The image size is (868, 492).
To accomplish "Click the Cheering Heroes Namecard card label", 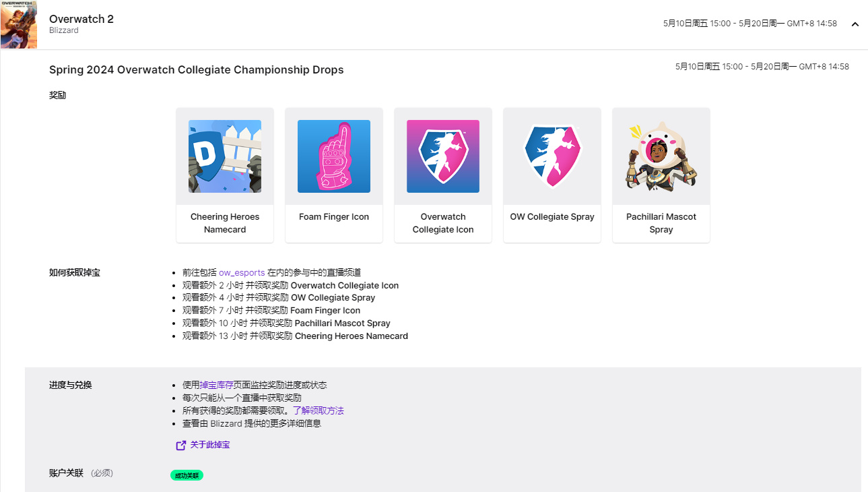I will point(225,223).
